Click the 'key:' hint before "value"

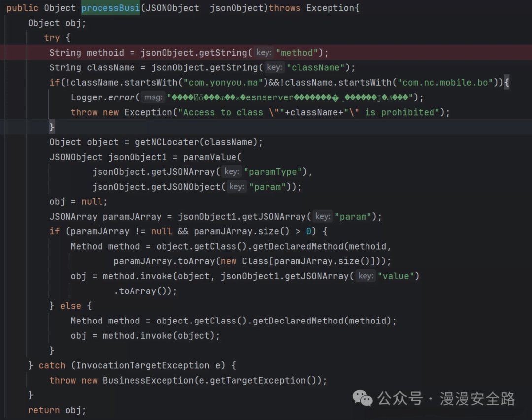pos(366,277)
